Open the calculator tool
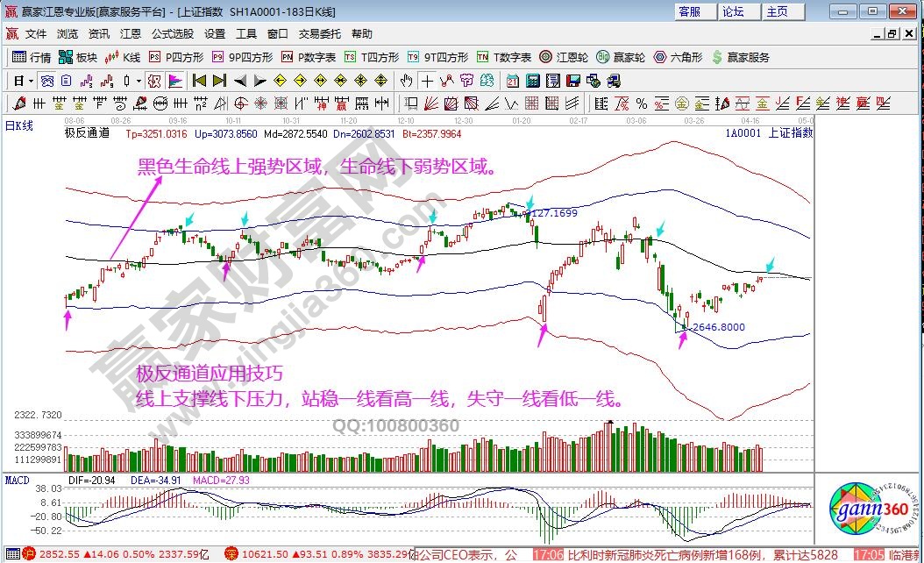 [532, 81]
